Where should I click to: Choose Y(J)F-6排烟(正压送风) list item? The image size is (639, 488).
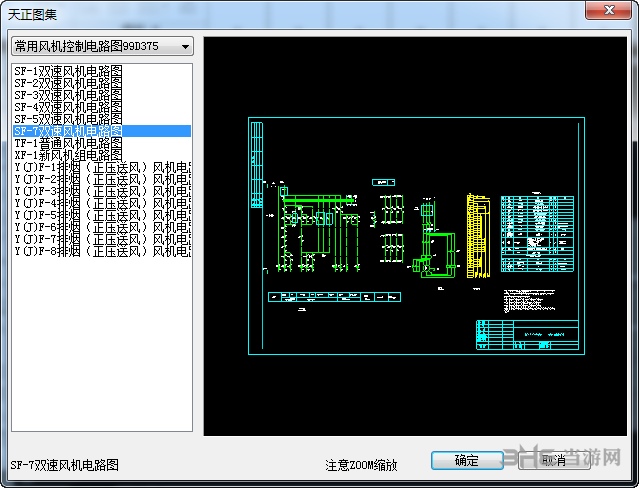pos(100,227)
